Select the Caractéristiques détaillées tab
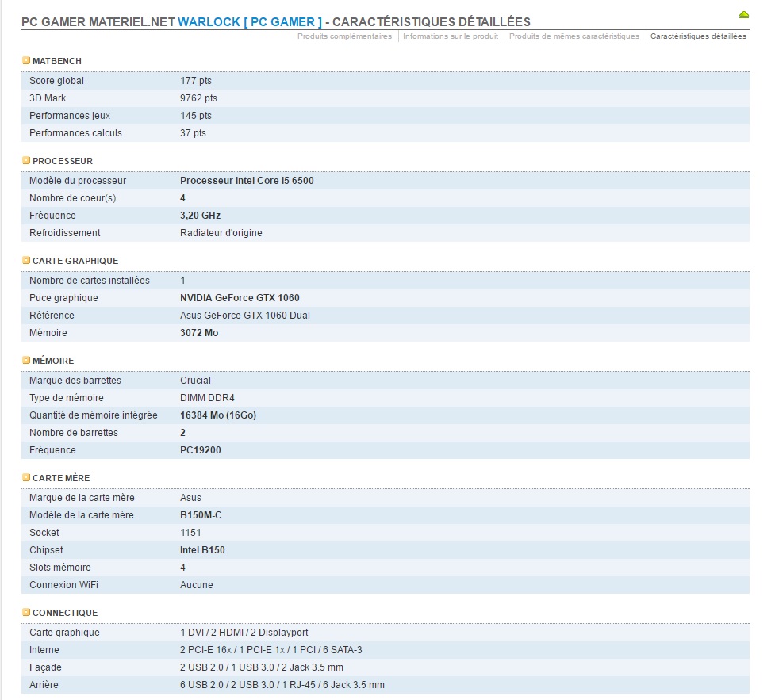Viewport: 775px width, 700px height. click(698, 36)
